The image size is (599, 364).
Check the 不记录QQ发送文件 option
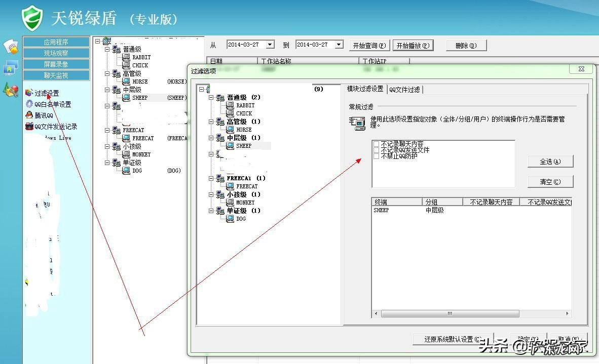[x=377, y=150]
